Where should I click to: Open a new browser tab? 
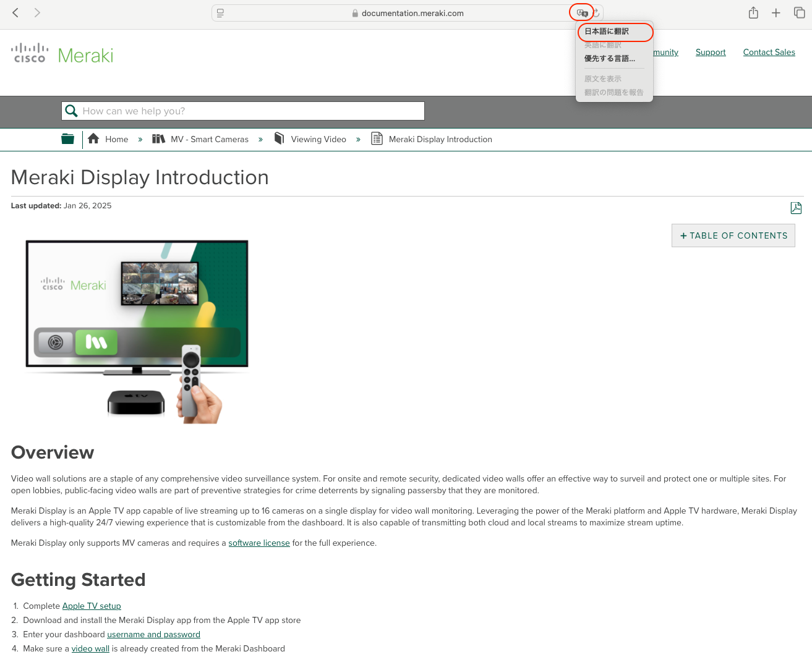tap(776, 12)
